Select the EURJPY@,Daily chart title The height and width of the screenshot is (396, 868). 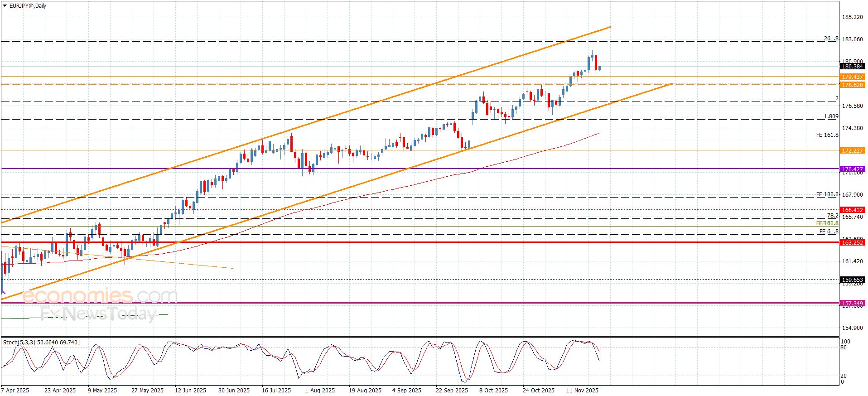tap(28, 6)
